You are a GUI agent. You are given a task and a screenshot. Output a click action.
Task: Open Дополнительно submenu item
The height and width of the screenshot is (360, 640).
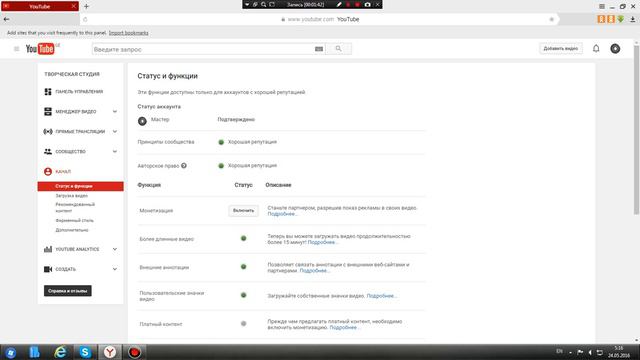72,230
